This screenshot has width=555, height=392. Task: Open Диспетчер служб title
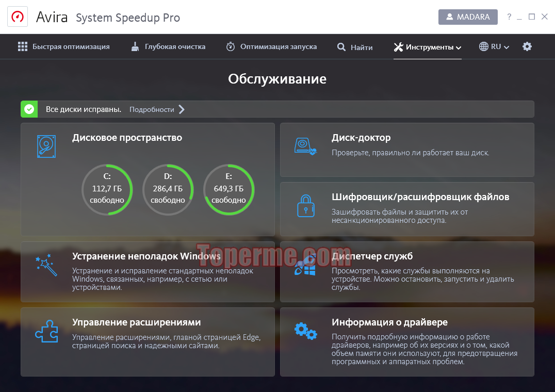point(372,256)
